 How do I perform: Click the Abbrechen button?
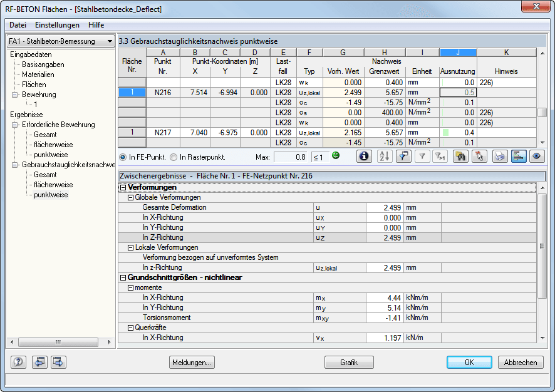521,363
